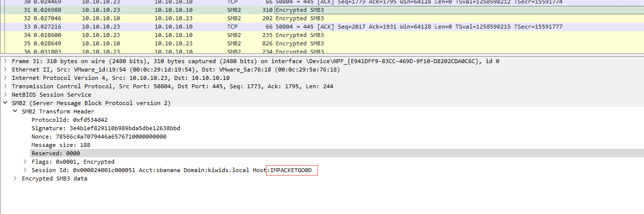The height and width of the screenshot is (214, 644).
Task: Click the ProtocolId: 0xfd534d42 field
Action: coord(70,120)
